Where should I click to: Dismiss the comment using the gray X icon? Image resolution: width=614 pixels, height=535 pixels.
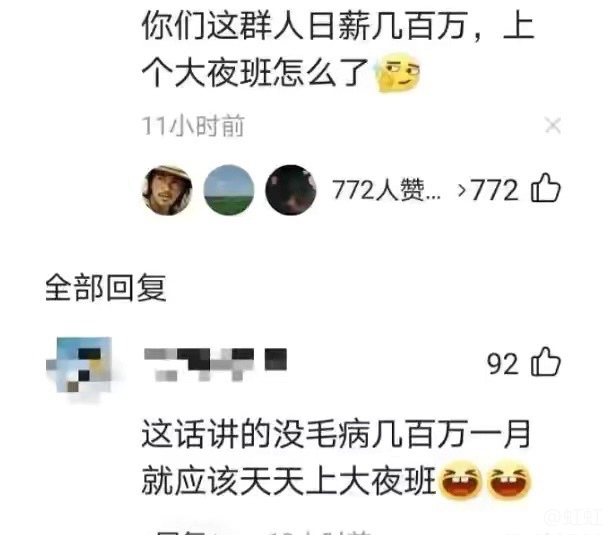point(553,125)
